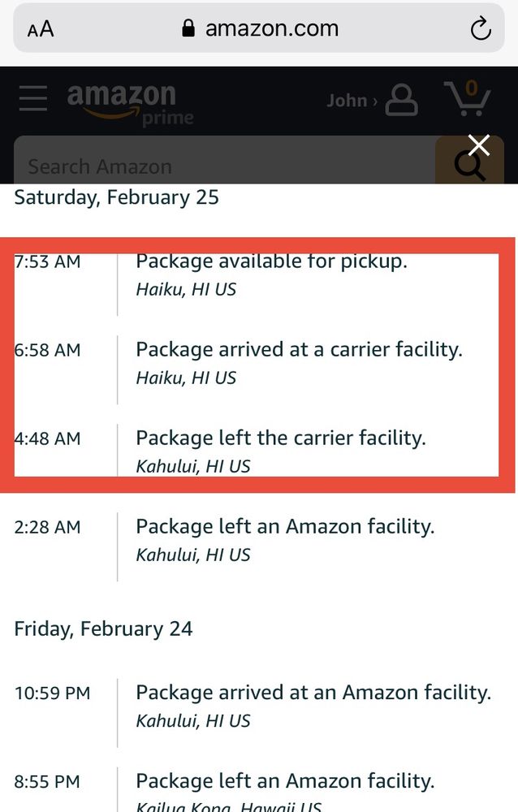Tap the account profile icon
518x812 pixels.
[402, 101]
